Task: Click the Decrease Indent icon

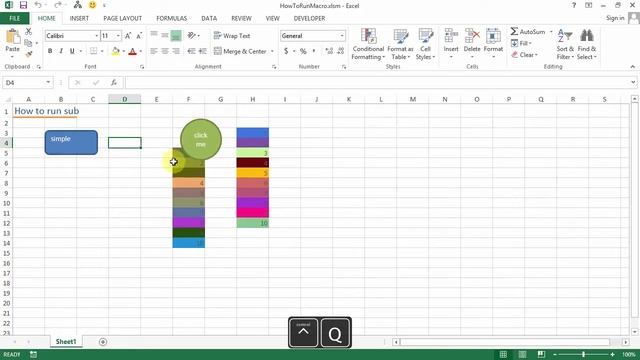Action: click(x=191, y=51)
